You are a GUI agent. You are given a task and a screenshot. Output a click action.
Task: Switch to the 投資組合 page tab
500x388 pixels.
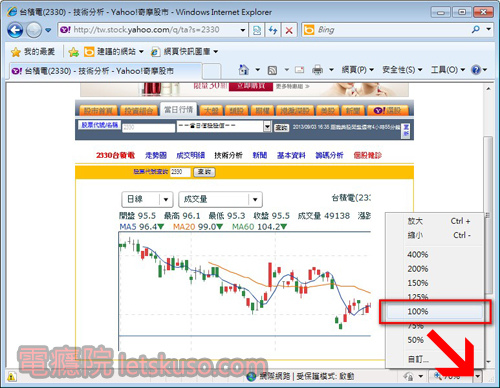(139, 110)
